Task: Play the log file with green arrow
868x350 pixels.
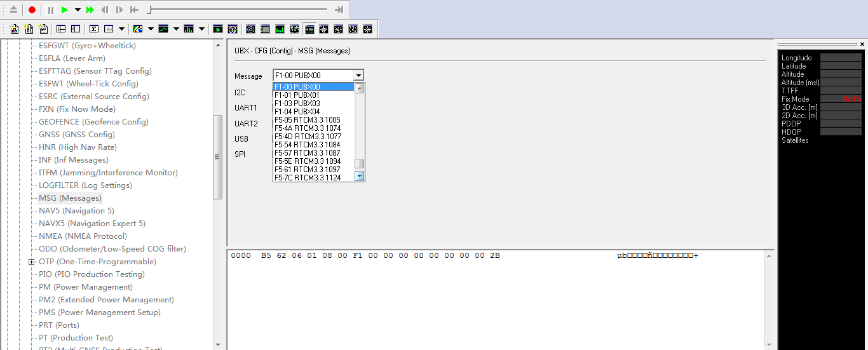Action: click(65, 10)
